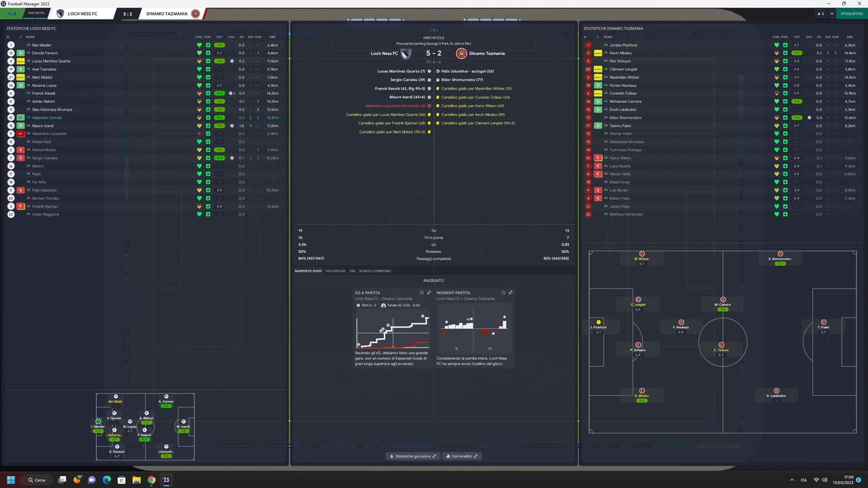
Task: Click the Dinamo Tazmania crest in the header
Action: [196, 14]
